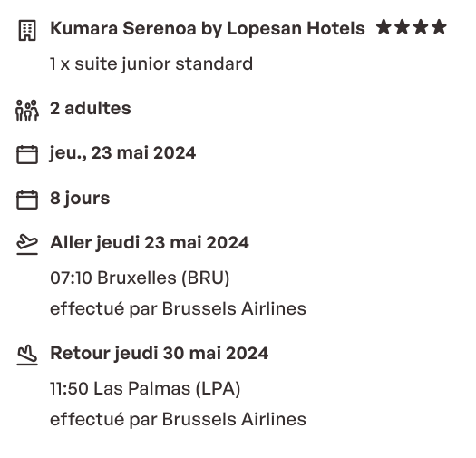The image size is (476, 458).
Task: Click the Retour jeudi 30 mai 2024 heading
Action: tap(159, 353)
